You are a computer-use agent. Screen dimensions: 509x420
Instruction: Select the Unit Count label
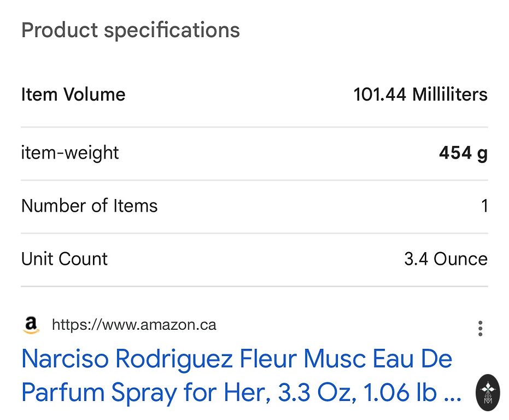click(x=65, y=259)
